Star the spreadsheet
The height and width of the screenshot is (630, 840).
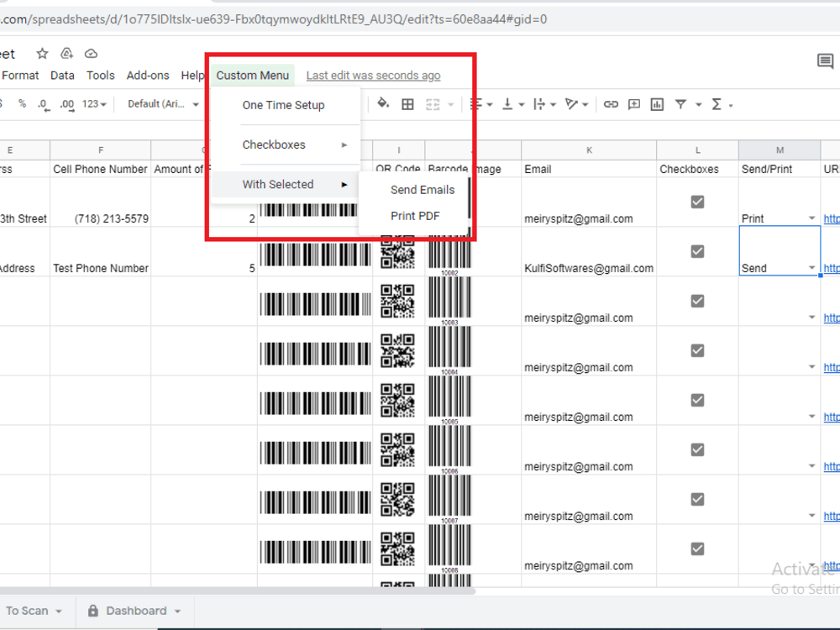(x=42, y=54)
